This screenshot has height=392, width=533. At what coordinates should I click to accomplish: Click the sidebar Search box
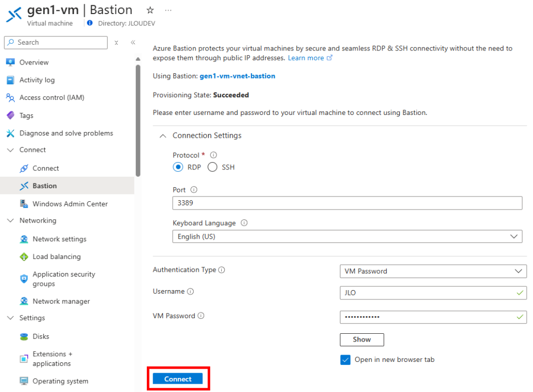[56, 43]
